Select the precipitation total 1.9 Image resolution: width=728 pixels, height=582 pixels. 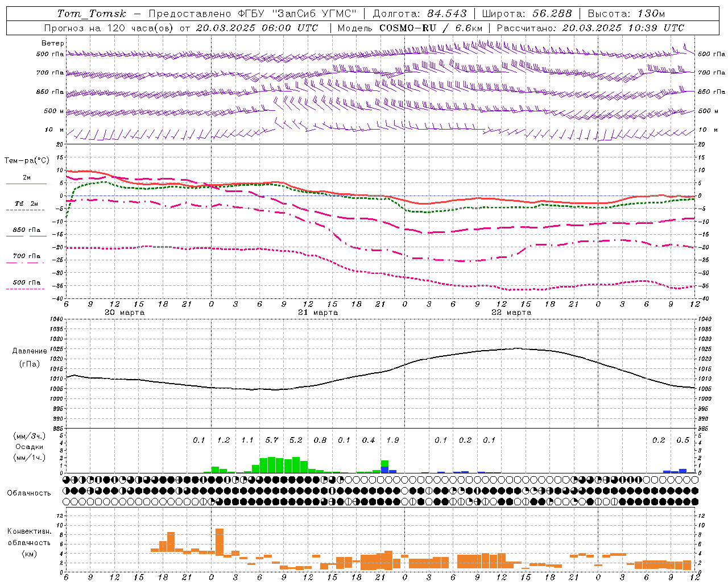(392, 440)
